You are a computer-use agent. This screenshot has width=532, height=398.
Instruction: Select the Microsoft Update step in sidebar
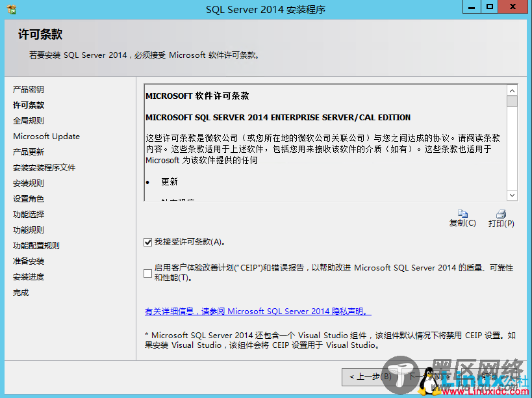pyautogui.click(x=47, y=136)
